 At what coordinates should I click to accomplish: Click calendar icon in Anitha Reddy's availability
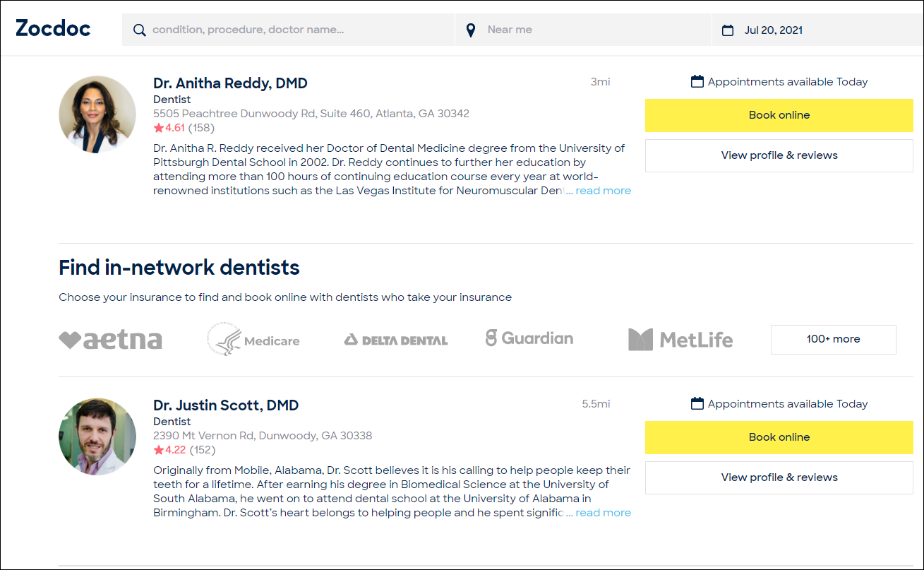(x=697, y=82)
